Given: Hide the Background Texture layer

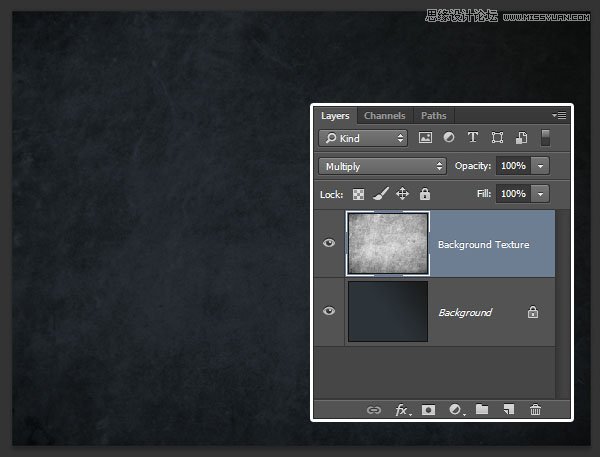Looking at the screenshot, I should (x=329, y=243).
